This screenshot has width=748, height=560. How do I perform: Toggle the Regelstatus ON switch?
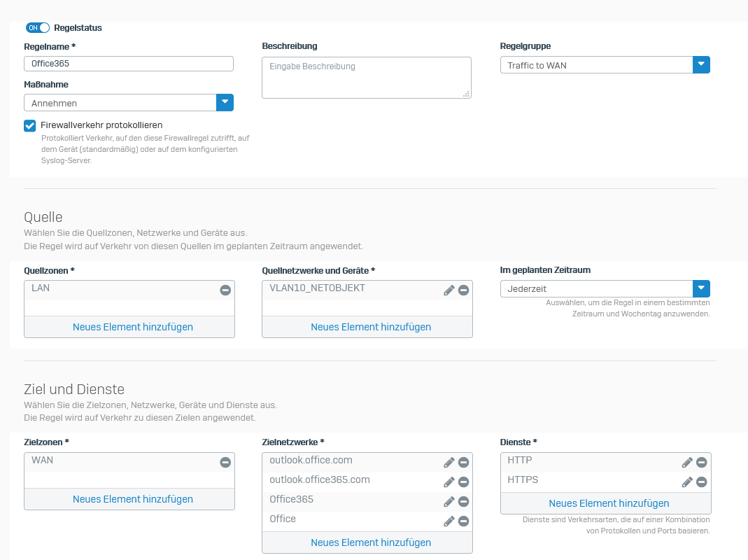click(38, 28)
